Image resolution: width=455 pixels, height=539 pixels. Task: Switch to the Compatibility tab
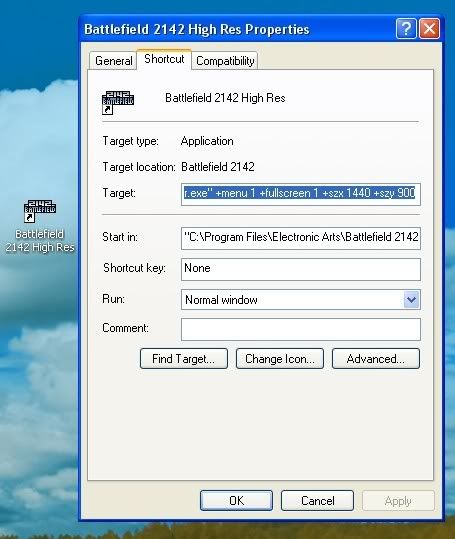pyautogui.click(x=225, y=61)
